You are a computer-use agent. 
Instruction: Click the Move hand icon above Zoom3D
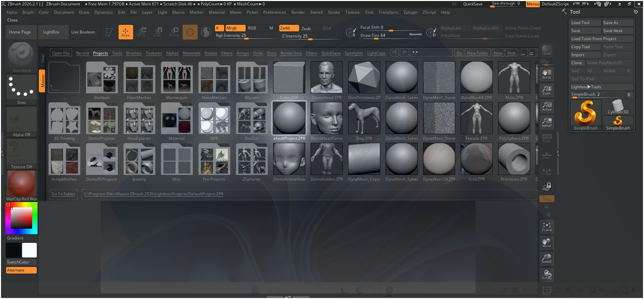click(547, 243)
